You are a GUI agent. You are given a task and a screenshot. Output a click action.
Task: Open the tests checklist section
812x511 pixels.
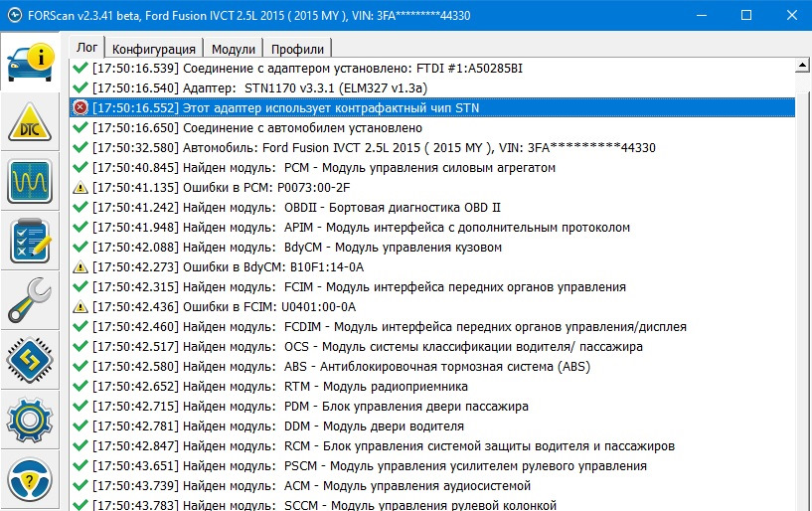point(30,241)
